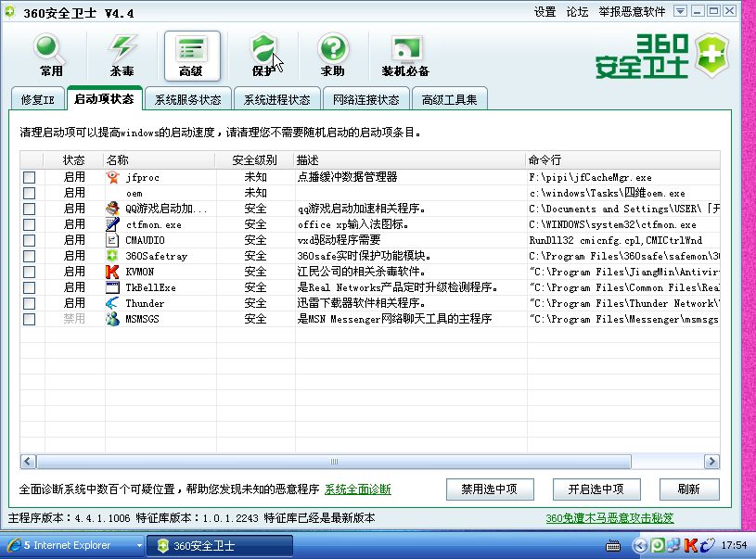Viewport: 756px width, 559px height.
Task: Click the horizontal scrollbar thumb
Action: point(334,461)
